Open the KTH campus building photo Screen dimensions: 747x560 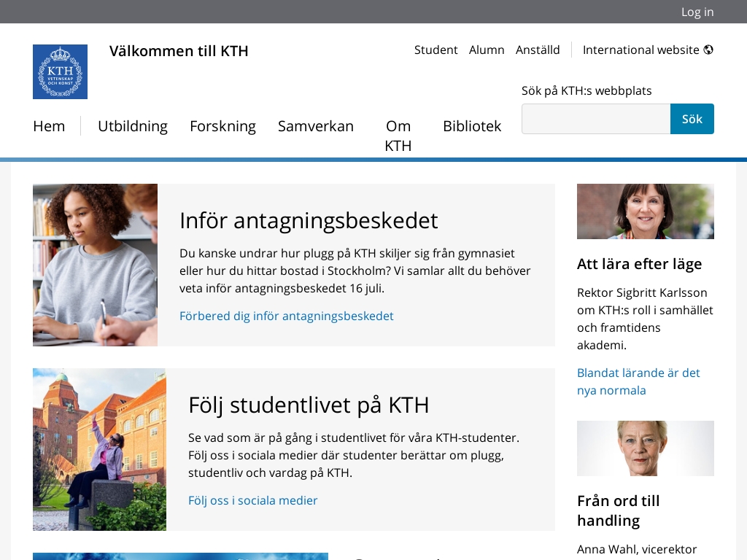99,449
